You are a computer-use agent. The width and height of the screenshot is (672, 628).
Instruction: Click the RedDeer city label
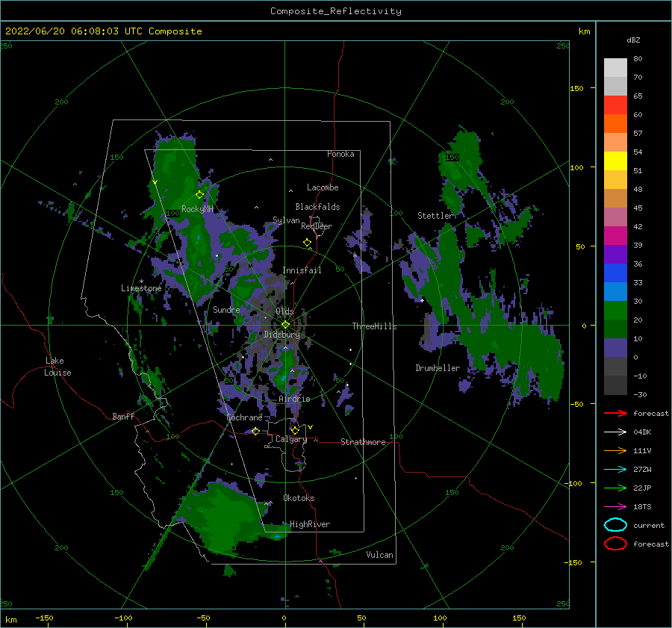coord(317,226)
